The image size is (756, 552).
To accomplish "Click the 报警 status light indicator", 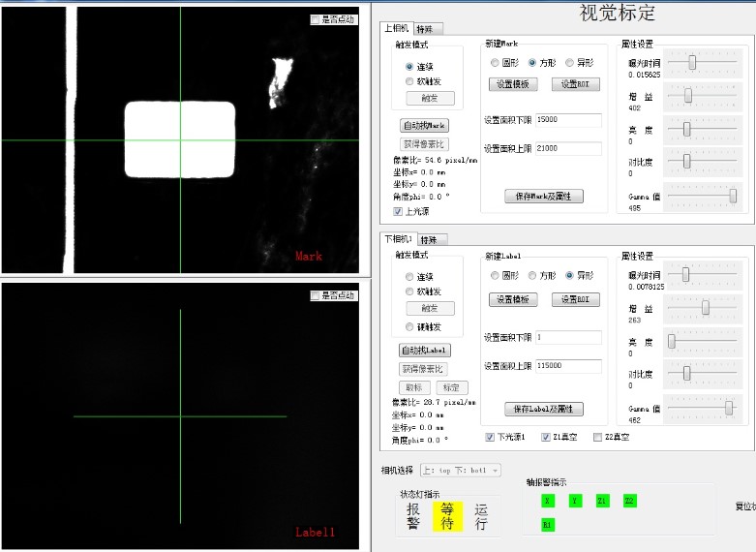I will [x=413, y=517].
